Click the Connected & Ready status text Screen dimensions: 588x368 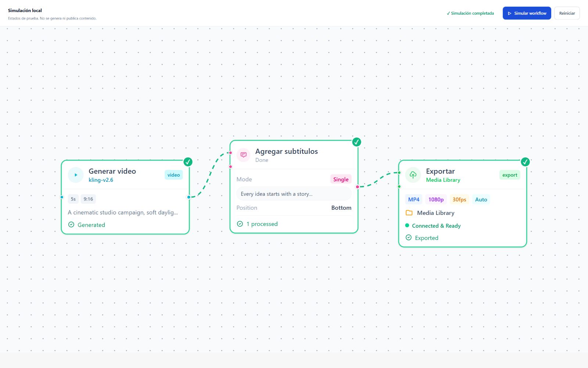coord(436,226)
